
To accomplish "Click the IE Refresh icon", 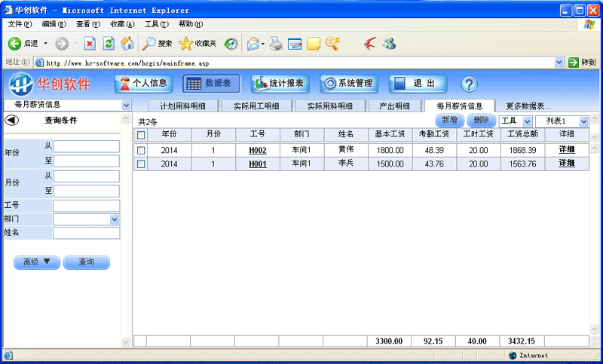I will click(x=109, y=44).
